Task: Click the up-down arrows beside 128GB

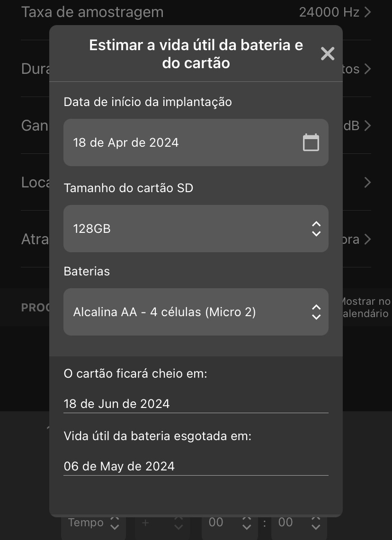Action: click(x=316, y=229)
